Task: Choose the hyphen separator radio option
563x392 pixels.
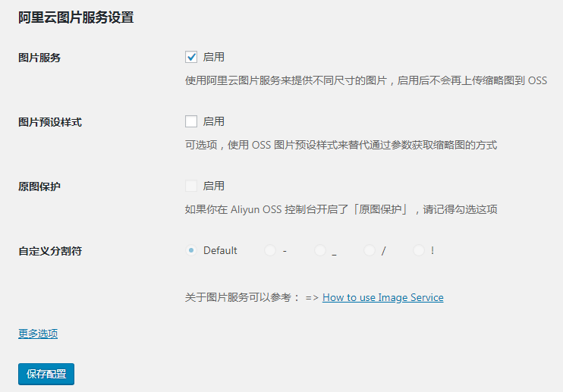Action: click(270, 250)
